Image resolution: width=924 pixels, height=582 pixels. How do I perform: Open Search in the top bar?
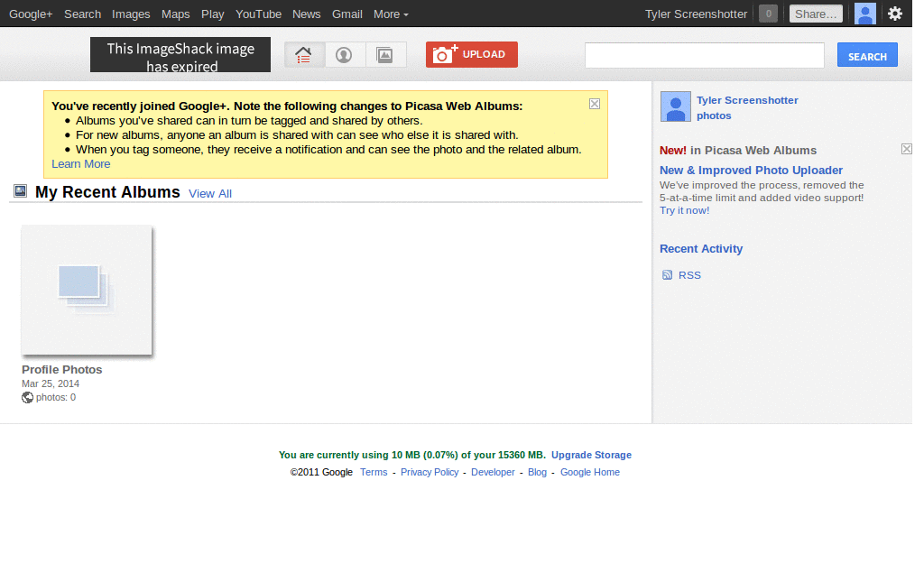(x=82, y=14)
